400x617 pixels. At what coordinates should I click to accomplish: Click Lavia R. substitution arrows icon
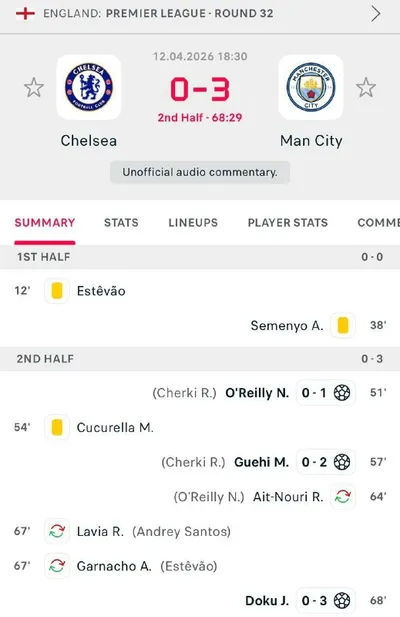(57, 531)
